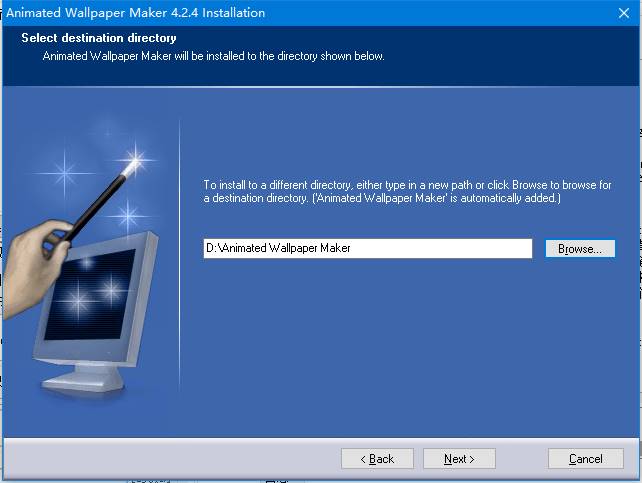Click the 'Animated Wallpaper Maker 4.2.4 Installation' title
This screenshot has height=483, width=642.
(x=136, y=13)
